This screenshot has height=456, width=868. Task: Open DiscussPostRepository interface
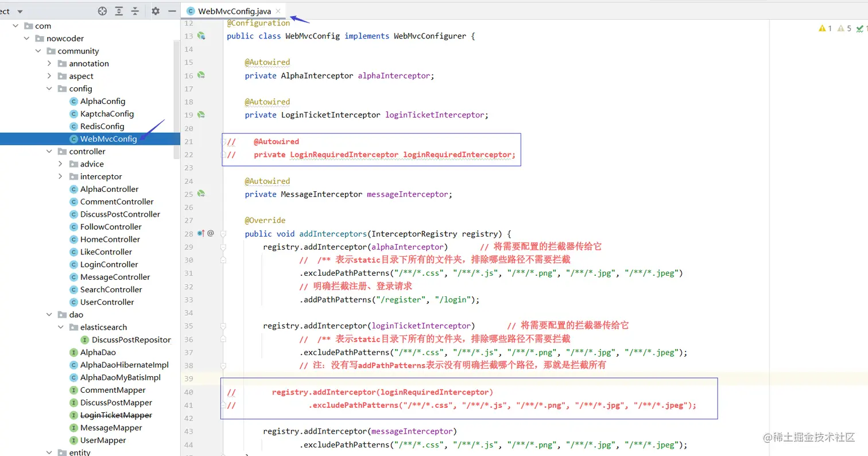(131, 340)
